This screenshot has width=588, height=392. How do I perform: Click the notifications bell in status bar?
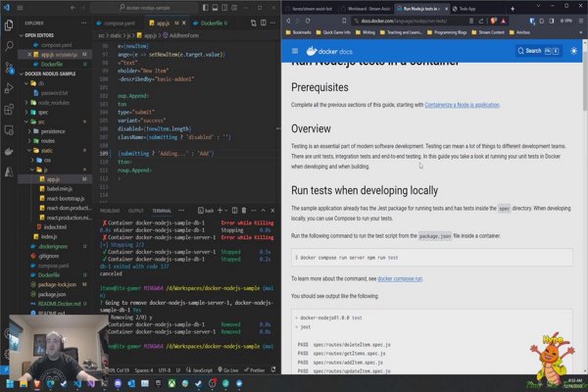(x=273, y=369)
